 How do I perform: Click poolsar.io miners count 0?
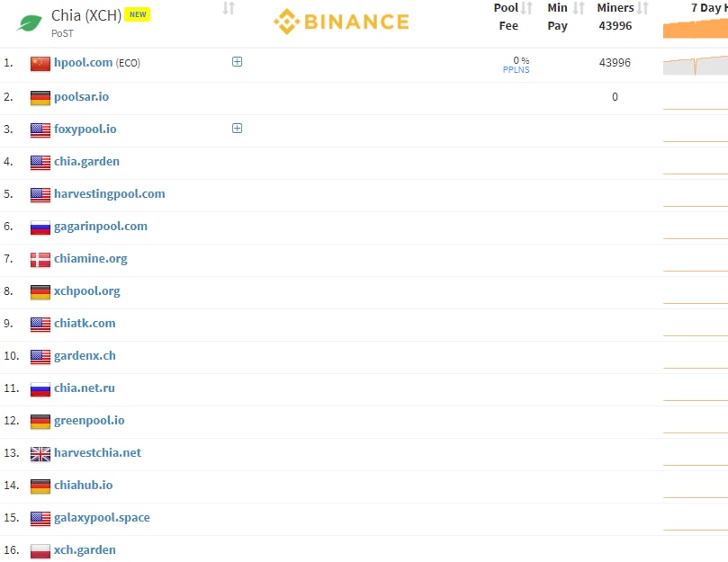pos(615,96)
